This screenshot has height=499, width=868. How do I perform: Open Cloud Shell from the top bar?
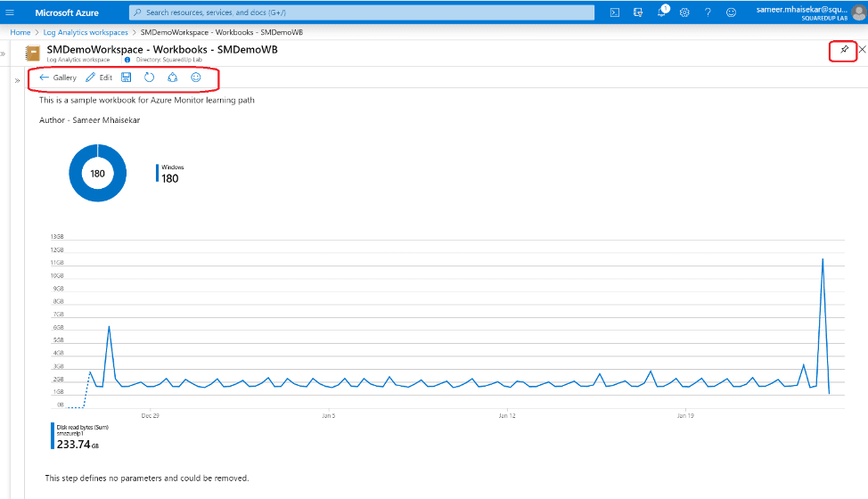pos(615,12)
